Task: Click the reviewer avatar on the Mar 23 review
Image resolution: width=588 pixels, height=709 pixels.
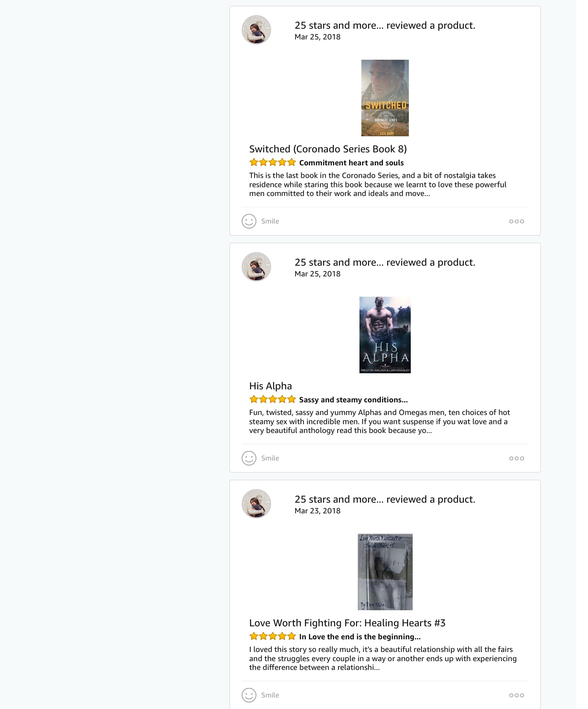Action: [256, 504]
